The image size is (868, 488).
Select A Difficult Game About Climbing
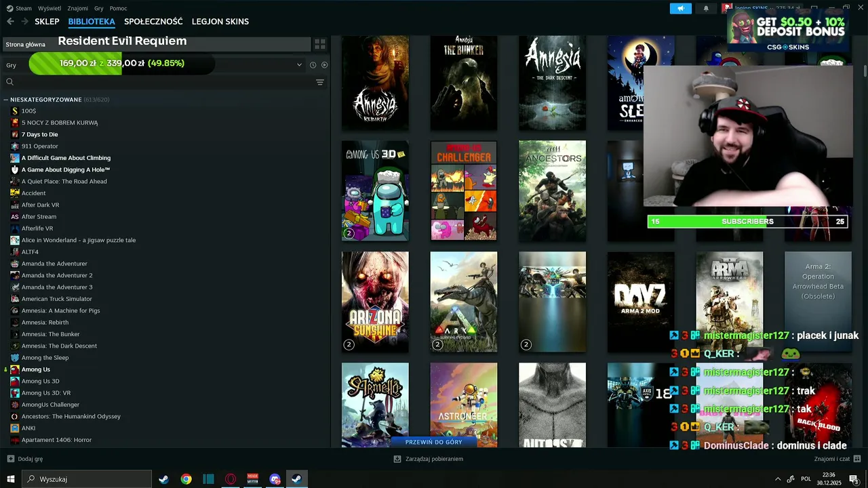point(66,158)
